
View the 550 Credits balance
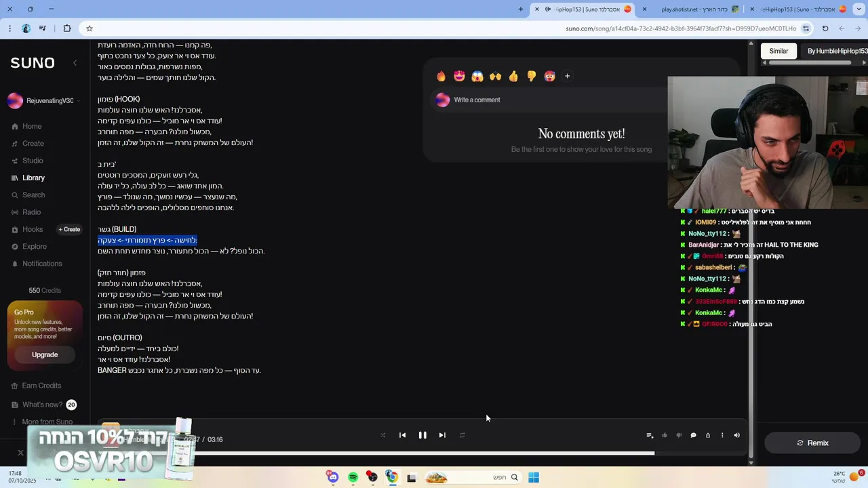coord(45,290)
